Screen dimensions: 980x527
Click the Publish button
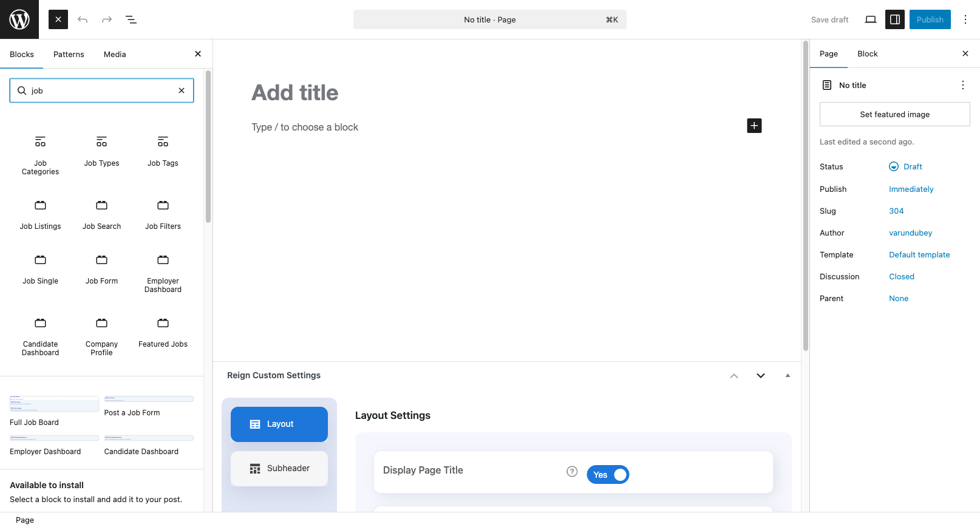[x=930, y=19]
